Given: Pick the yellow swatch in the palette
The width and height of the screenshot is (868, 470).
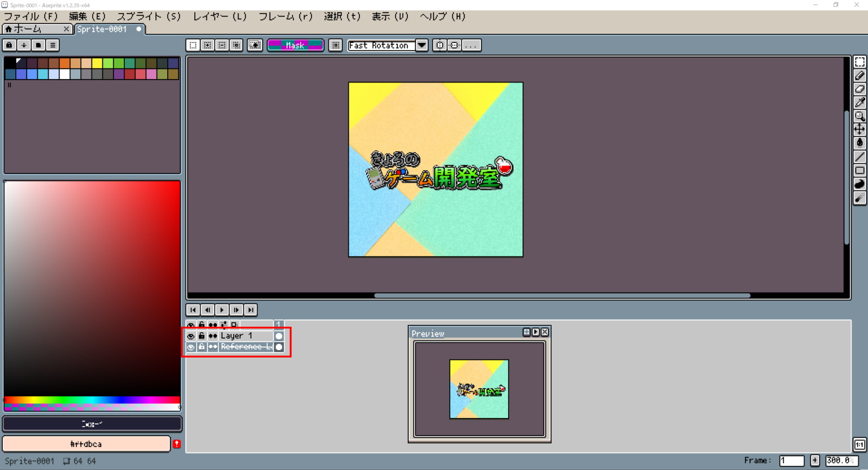Looking at the screenshot, I should [97, 63].
